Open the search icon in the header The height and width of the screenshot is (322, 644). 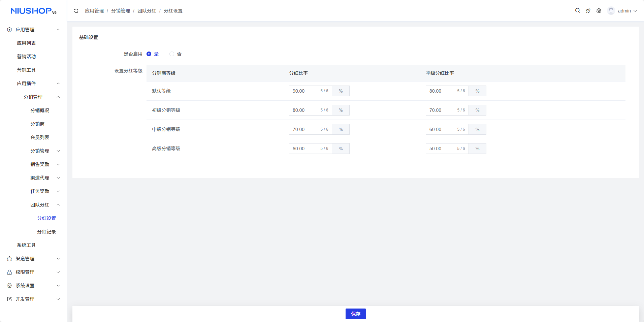pos(578,11)
